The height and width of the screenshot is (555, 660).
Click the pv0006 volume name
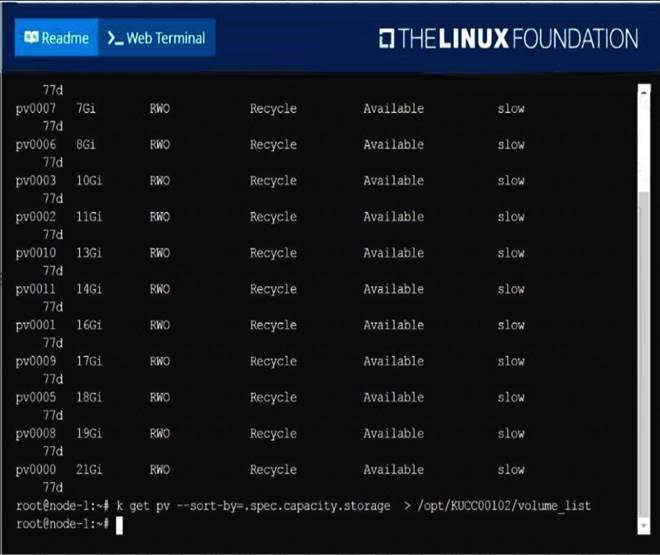(36, 145)
